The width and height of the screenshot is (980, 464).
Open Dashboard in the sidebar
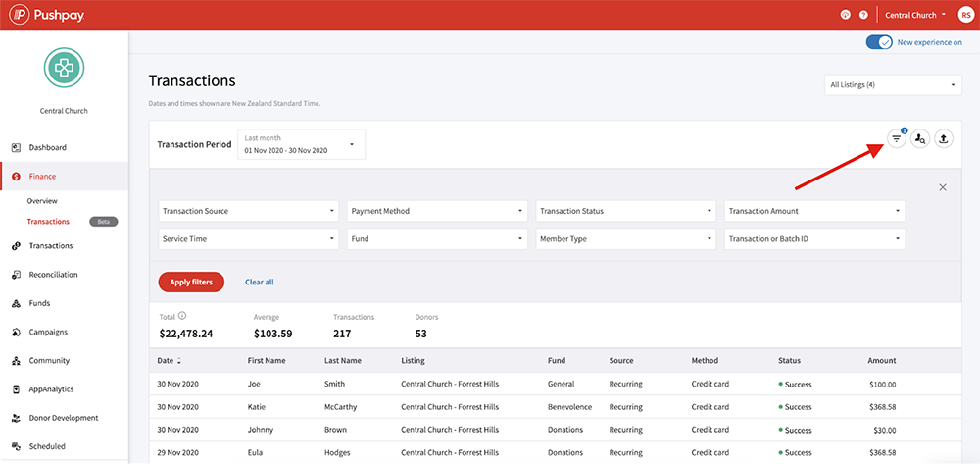(48, 148)
